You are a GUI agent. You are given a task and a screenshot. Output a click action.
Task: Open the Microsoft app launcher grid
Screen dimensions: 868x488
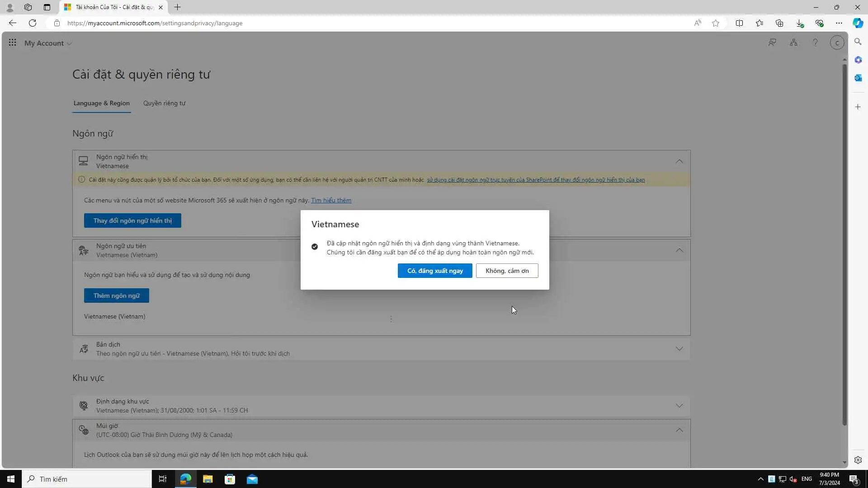click(x=12, y=42)
